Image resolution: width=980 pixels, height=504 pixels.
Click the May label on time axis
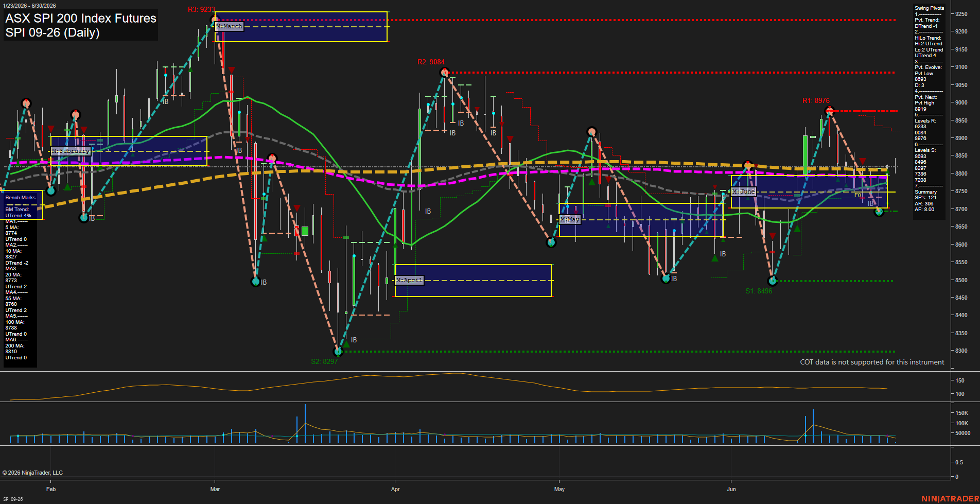[x=559, y=489]
